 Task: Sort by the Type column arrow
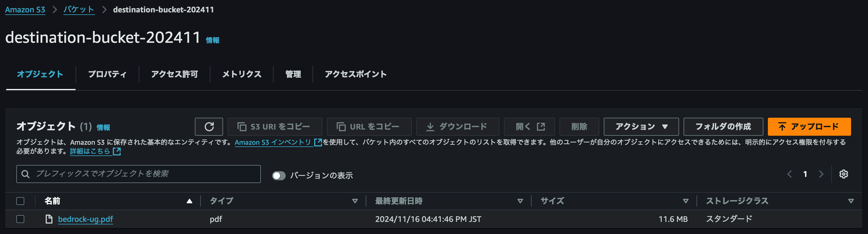pyautogui.click(x=355, y=201)
